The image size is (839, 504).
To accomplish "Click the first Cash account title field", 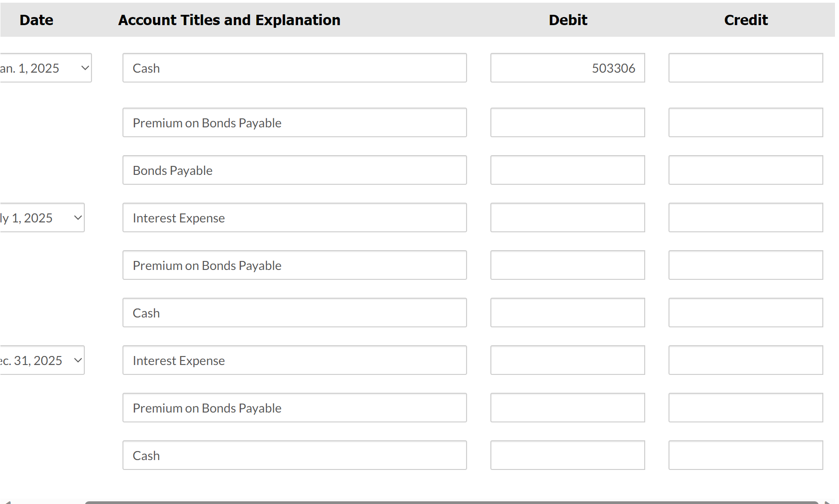I will pos(295,68).
